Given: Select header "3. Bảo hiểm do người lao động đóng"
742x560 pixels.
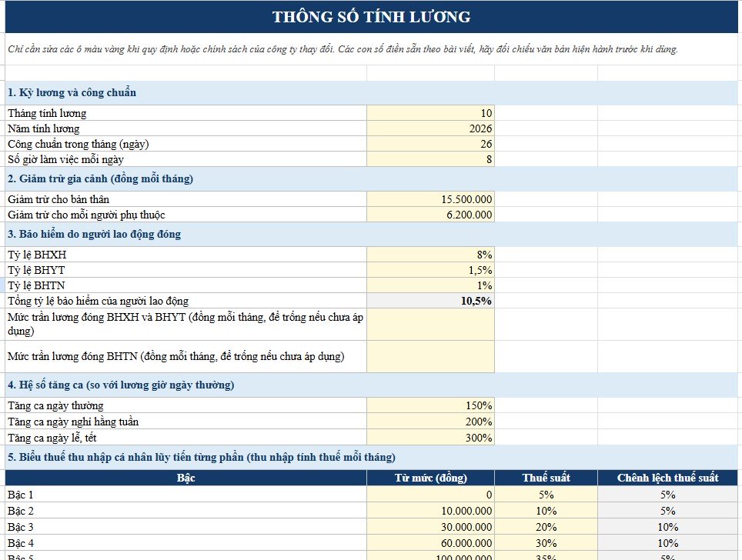Looking at the screenshot, I should coord(372,234).
